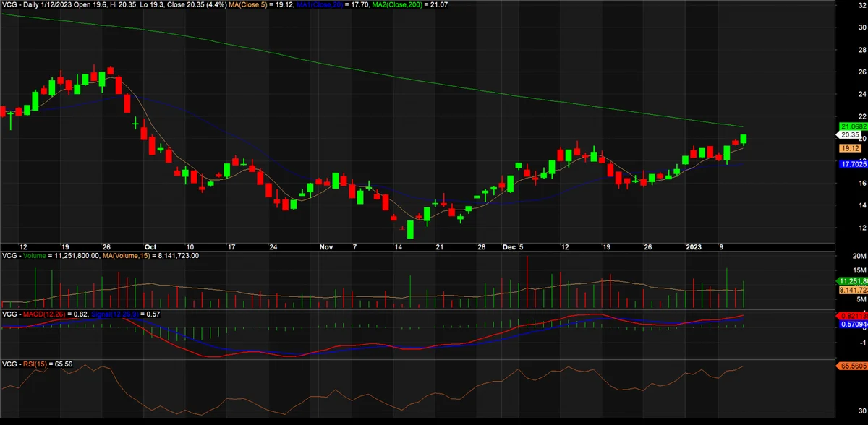The image size is (868, 425).
Task: Click the 20.35 last price tag
Action: (x=849, y=135)
